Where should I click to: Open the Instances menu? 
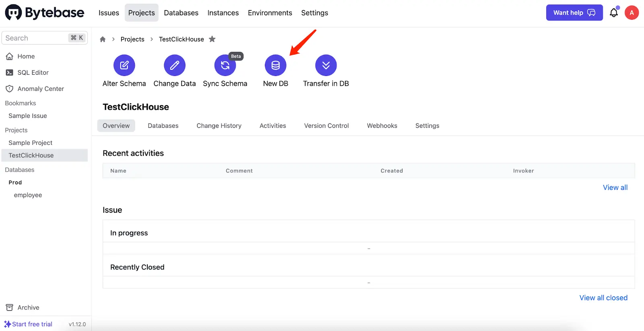pyautogui.click(x=223, y=13)
